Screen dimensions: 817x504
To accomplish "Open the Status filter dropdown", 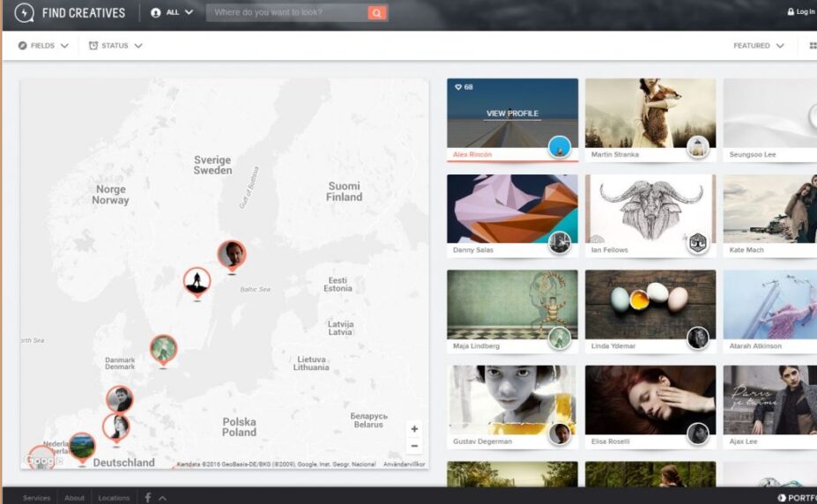I will tap(115, 46).
